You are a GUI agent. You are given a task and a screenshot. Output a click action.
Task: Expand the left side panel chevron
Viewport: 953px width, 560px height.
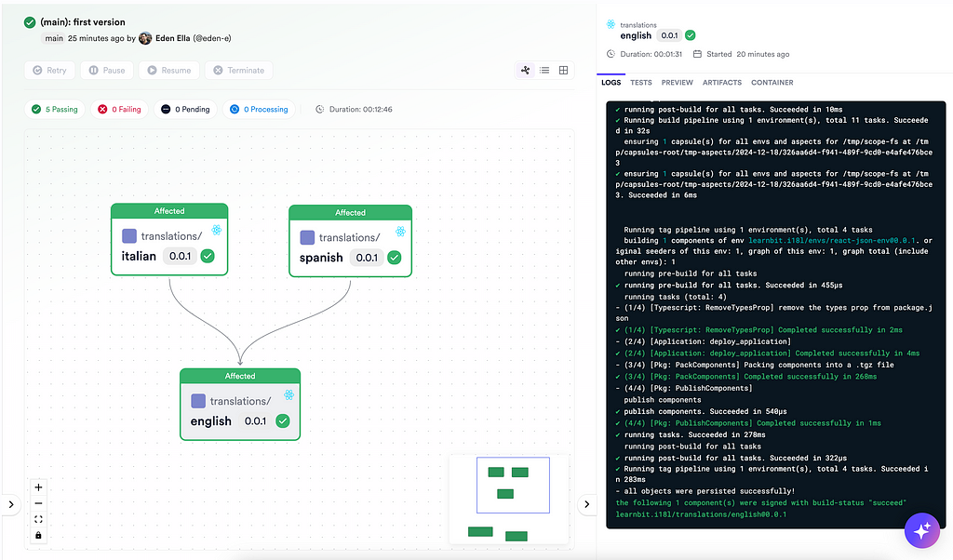coord(11,504)
